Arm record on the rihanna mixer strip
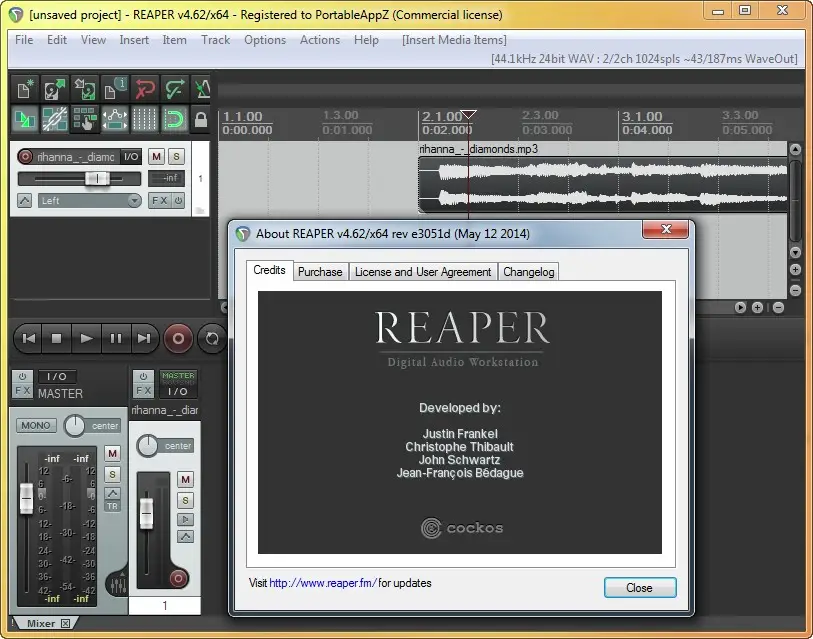Viewport: 813px width, 639px height. pyautogui.click(x=178, y=578)
